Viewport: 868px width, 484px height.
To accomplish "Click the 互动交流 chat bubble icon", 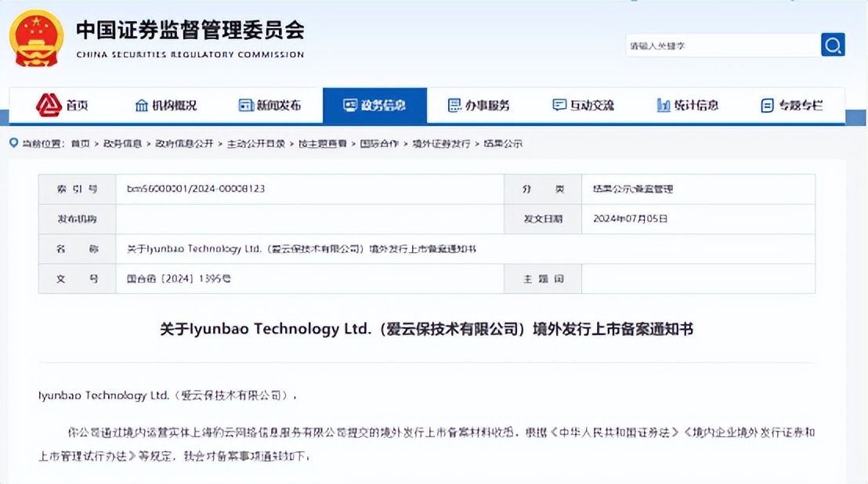I will pyautogui.click(x=559, y=105).
